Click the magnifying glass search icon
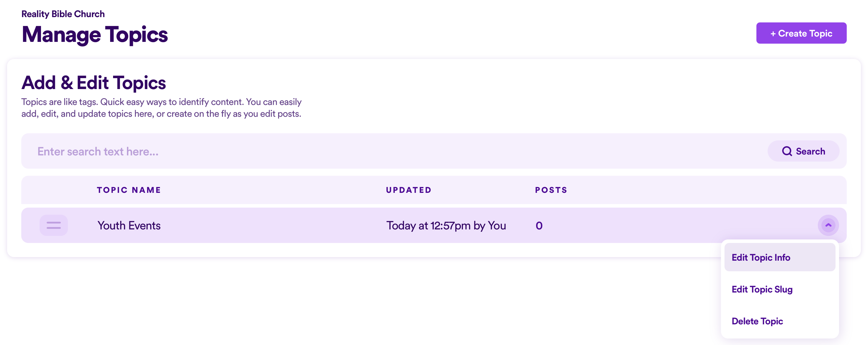This screenshot has height=345, width=868. tap(787, 151)
